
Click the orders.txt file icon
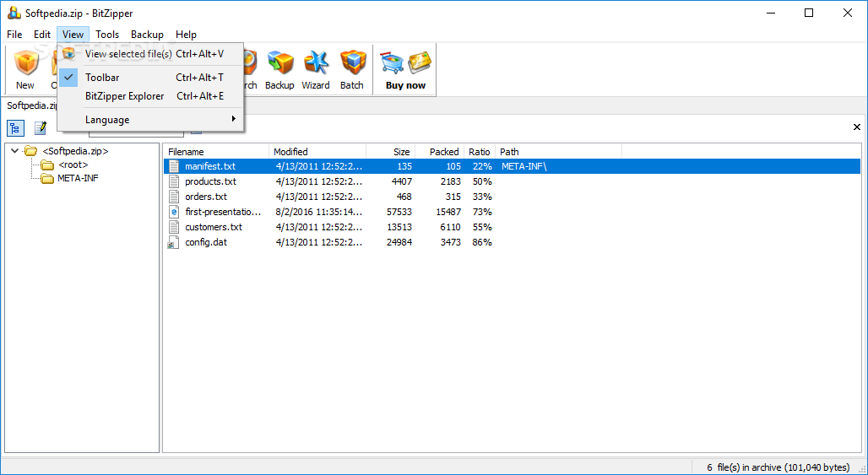tap(175, 197)
